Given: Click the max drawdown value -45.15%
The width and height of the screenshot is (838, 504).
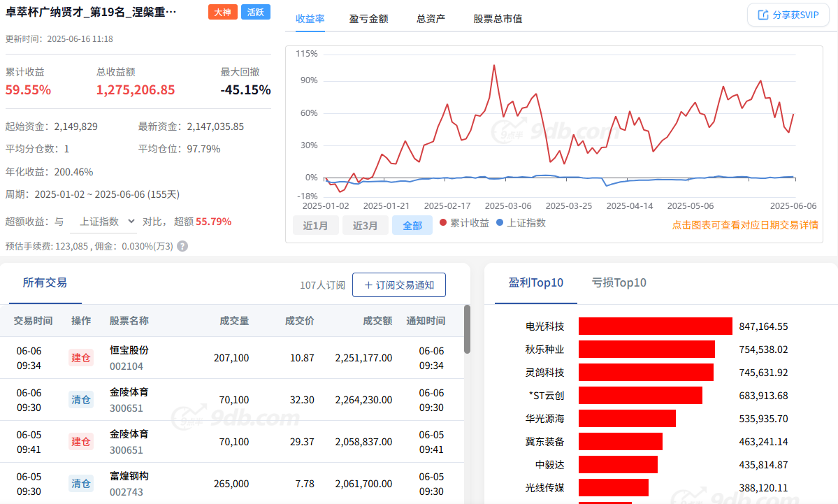Looking at the screenshot, I should pyautogui.click(x=246, y=89).
